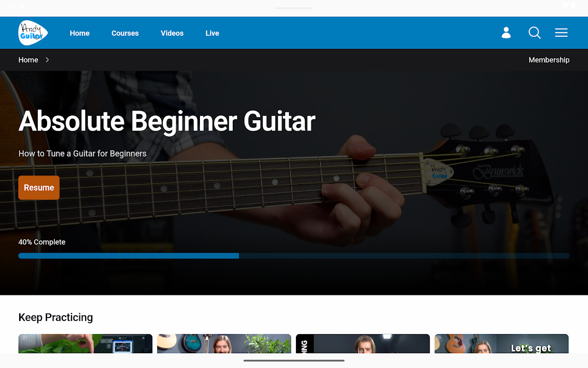Image resolution: width=588 pixels, height=368 pixels.
Task: Click the breadcrumb chevron after Home
Action: pyautogui.click(x=47, y=60)
